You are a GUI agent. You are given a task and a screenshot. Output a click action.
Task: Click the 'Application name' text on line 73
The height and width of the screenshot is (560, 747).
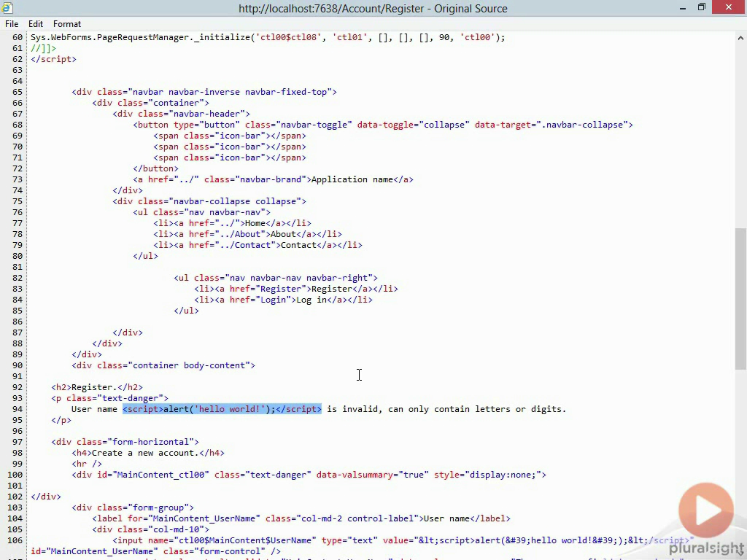[352, 179]
